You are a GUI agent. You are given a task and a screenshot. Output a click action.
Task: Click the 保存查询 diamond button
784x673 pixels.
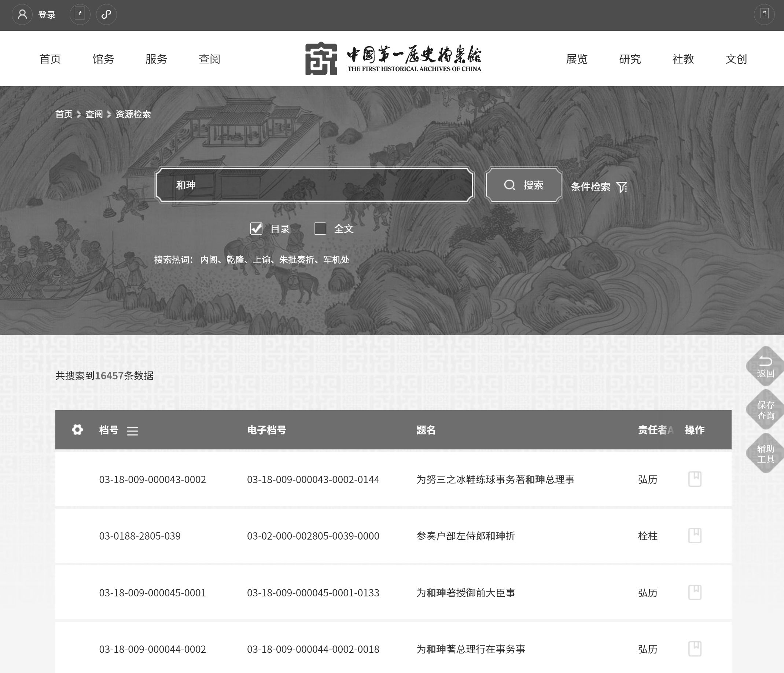pyautogui.click(x=765, y=410)
